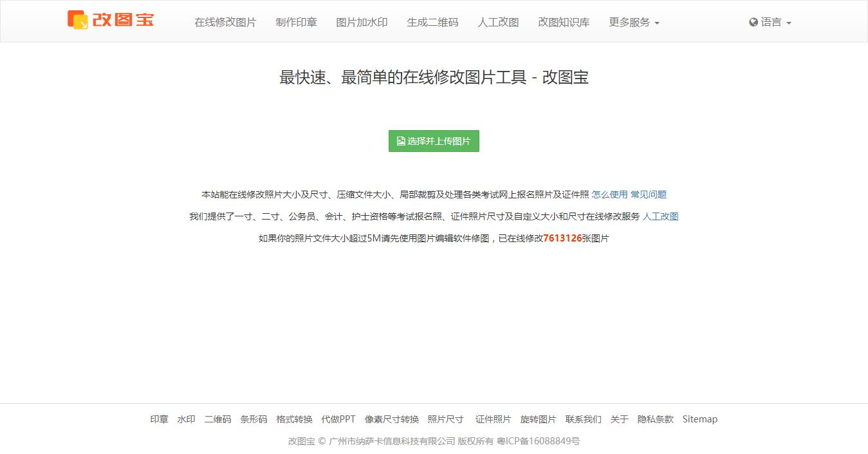Visit the 改图知识库 section

coord(563,22)
